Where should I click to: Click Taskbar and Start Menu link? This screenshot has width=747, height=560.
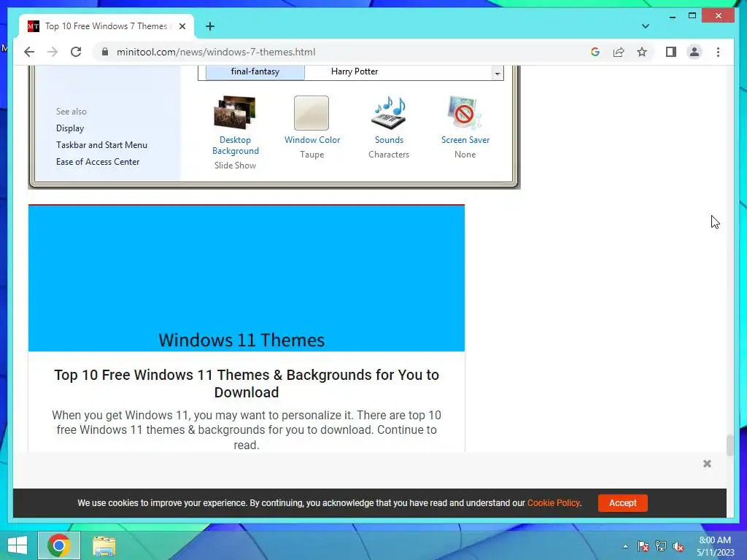(x=101, y=145)
